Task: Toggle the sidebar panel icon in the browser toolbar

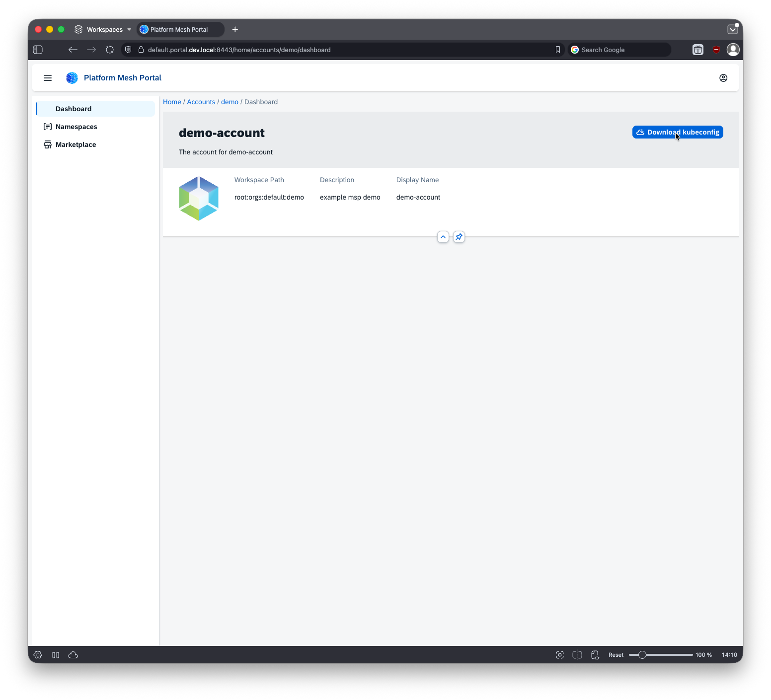Action: tap(38, 50)
